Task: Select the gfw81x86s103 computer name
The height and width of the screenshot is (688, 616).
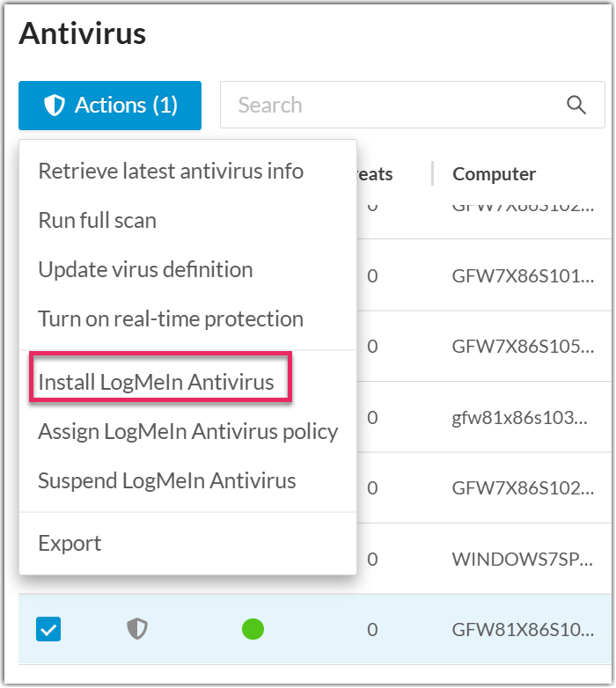Action: pyautogui.click(x=519, y=417)
